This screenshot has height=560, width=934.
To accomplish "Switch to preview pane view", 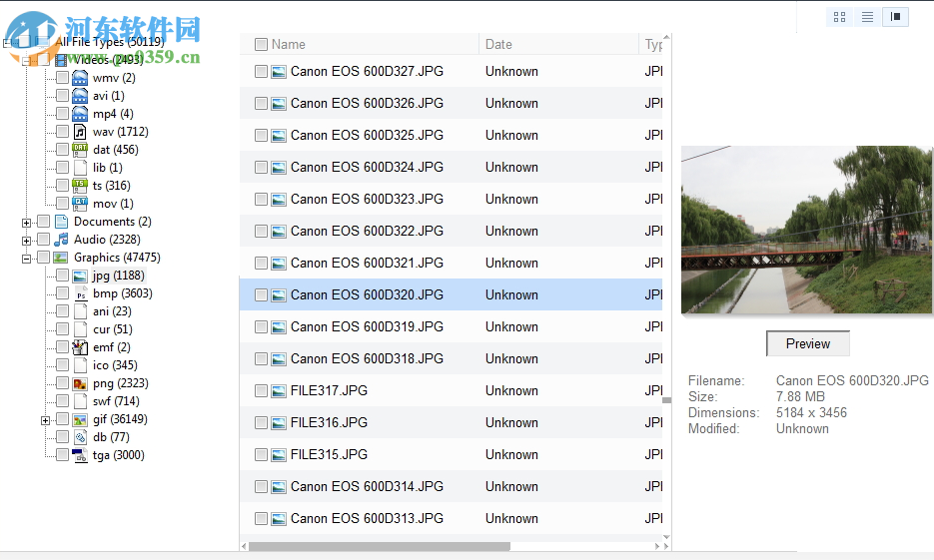I will point(895,17).
